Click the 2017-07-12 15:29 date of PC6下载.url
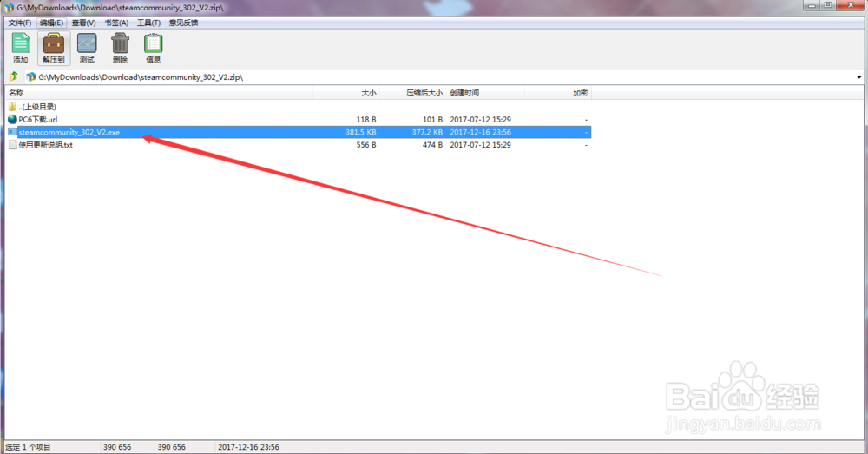868x454 pixels. 481,119
